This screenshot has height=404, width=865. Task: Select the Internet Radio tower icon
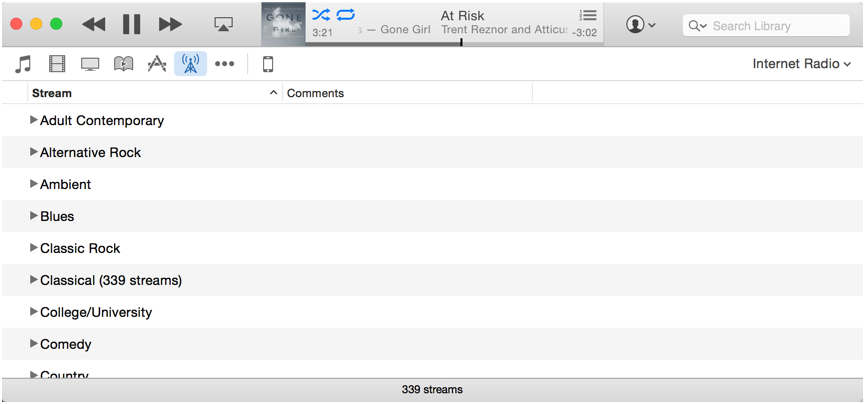[190, 64]
